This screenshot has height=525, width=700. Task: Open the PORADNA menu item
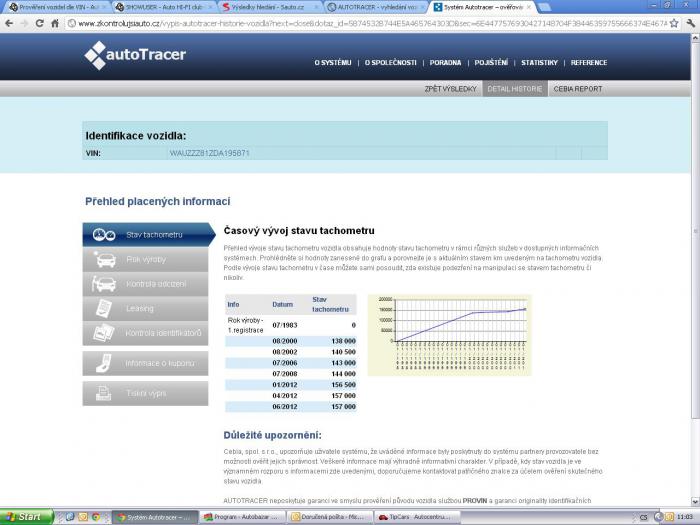point(445,62)
